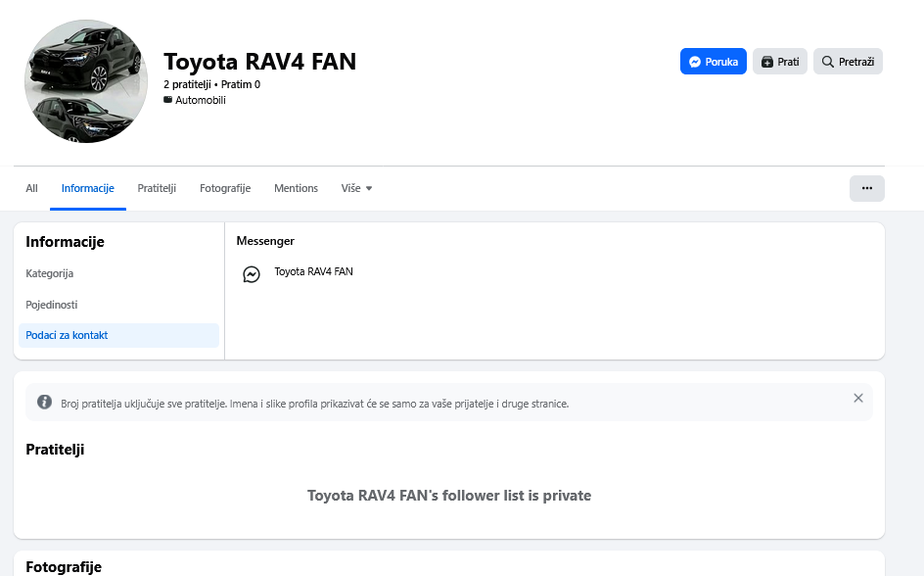924x576 pixels.
Task: Click the 2 pratitelji followers link
Action: pyautogui.click(x=186, y=84)
